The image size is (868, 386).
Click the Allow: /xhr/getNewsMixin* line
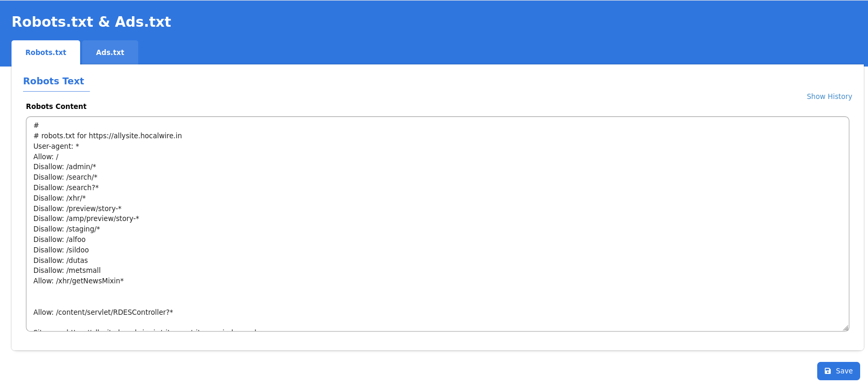79,281
